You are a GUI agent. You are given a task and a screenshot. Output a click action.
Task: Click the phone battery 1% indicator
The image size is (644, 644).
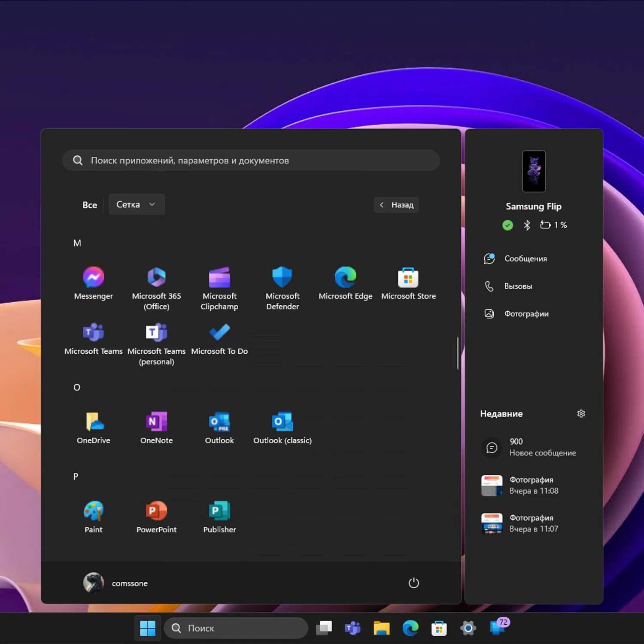pos(553,225)
